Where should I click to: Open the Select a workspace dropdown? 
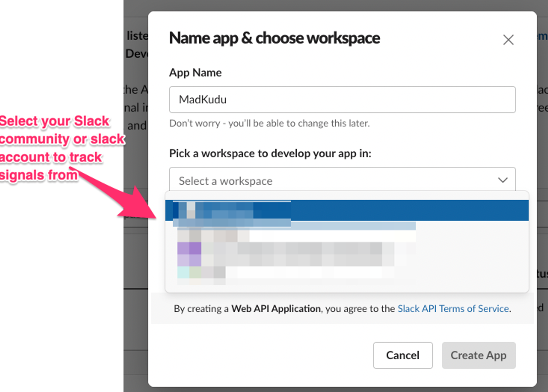coord(342,180)
